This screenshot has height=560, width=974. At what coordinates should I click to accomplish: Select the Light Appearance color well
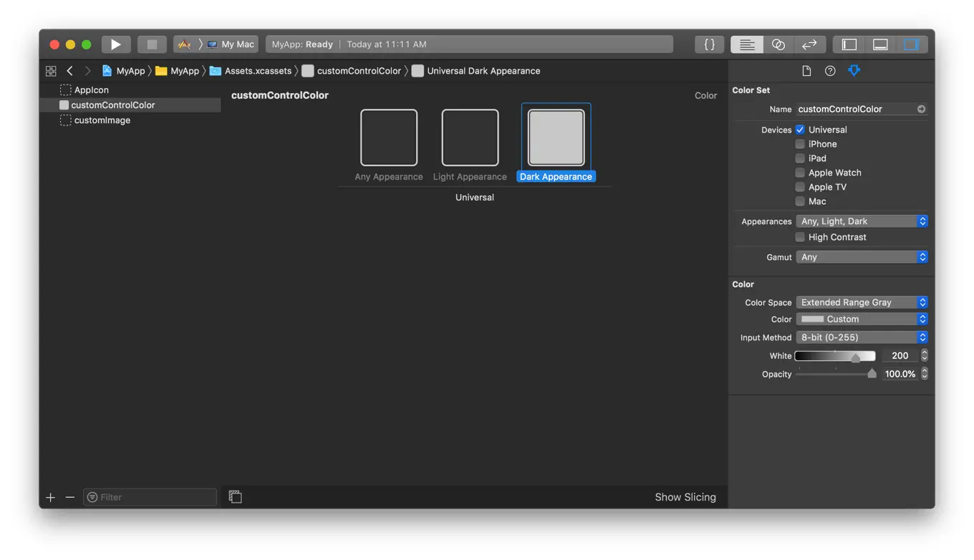(x=470, y=137)
